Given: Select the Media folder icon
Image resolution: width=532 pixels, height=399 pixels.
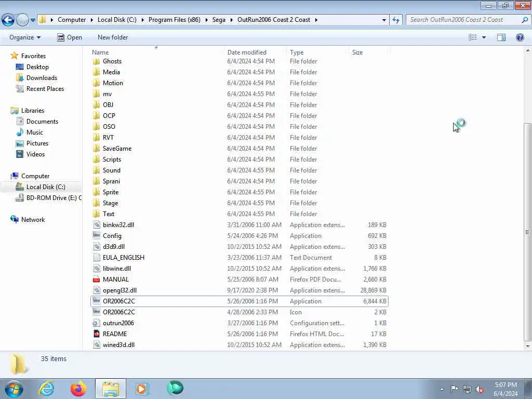Looking at the screenshot, I should (x=96, y=72).
